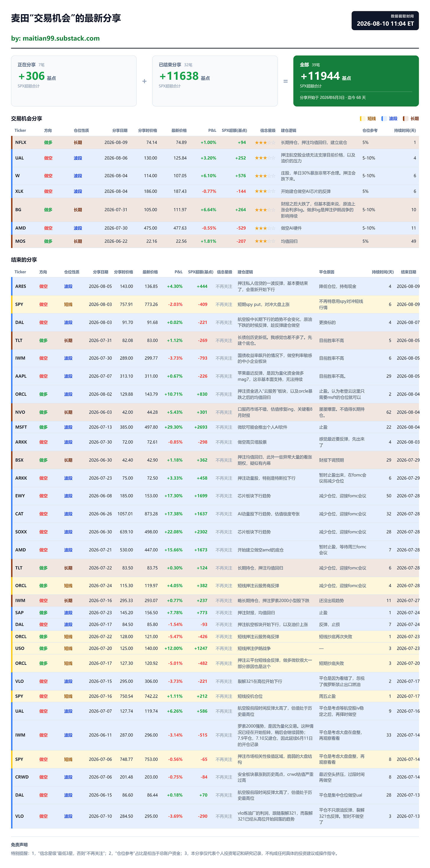Click the 交易机会分享 section heading
430x868 pixels.
tap(27, 119)
